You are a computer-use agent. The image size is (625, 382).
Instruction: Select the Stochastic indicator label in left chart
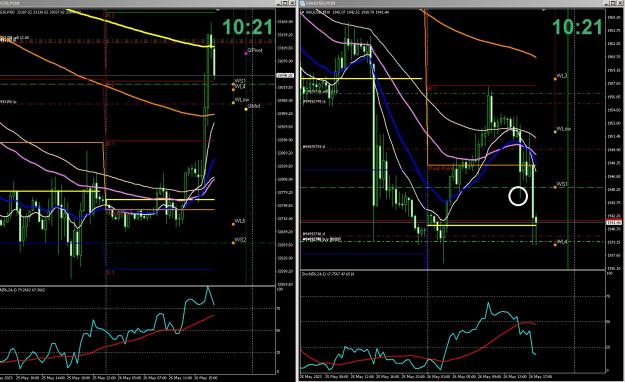click(22, 289)
